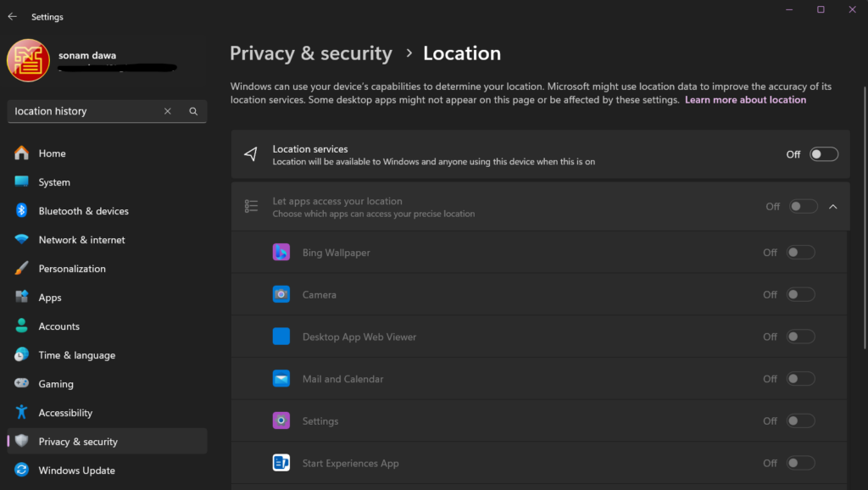868x490 pixels.
Task: Click the vertical scrollbar on right
Action: tap(864, 170)
